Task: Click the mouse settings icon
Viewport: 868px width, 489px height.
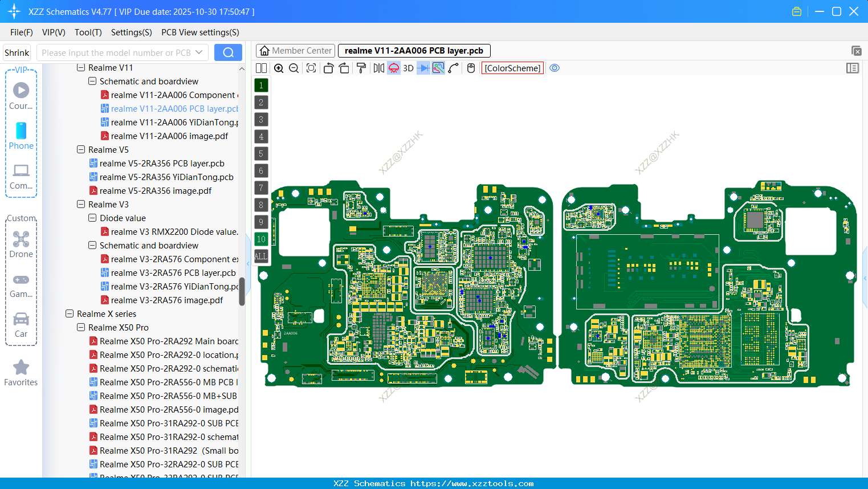Action: 470,68
